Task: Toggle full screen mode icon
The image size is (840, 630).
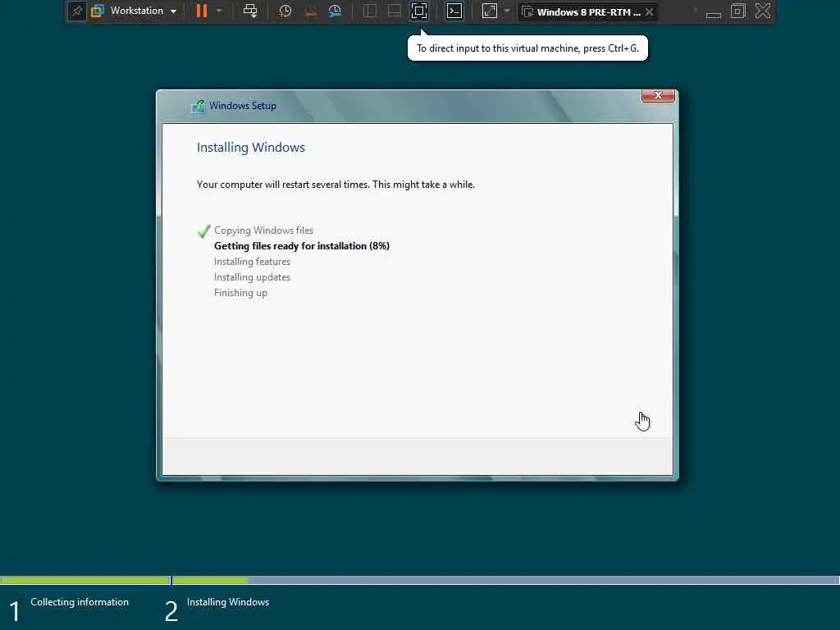Action: click(x=419, y=11)
